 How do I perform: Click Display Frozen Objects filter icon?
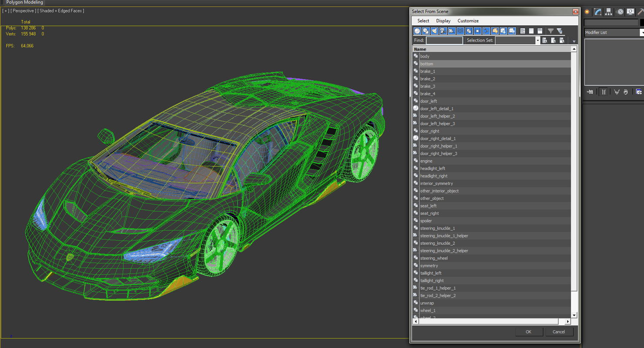[503, 31]
